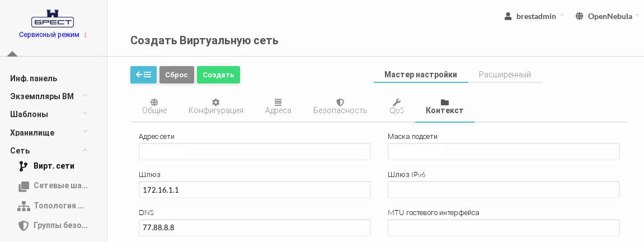The width and height of the screenshot is (644, 242).
Task: Click the back-to-list arrow button
Action: pos(143,75)
